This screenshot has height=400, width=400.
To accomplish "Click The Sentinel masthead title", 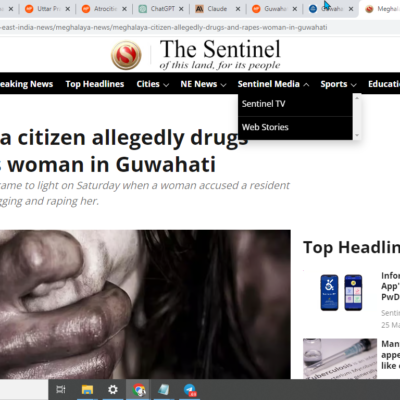I will (220, 49).
